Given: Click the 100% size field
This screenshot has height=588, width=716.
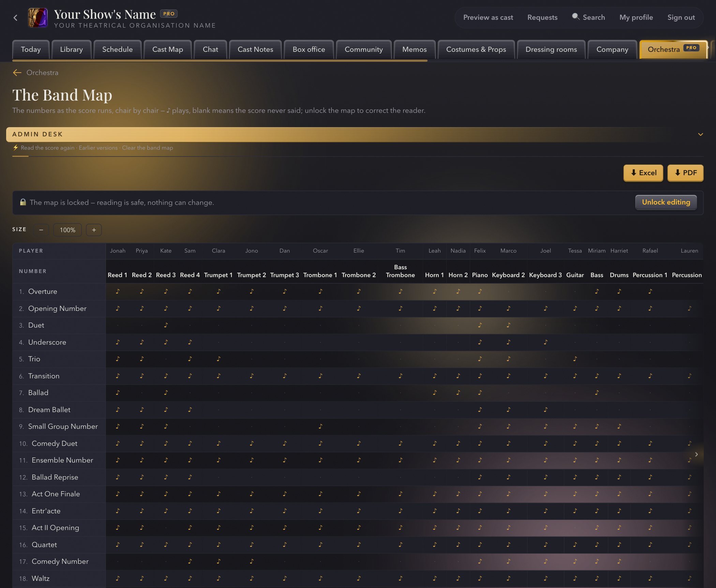Looking at the screenshot, I should pos(68,230).
